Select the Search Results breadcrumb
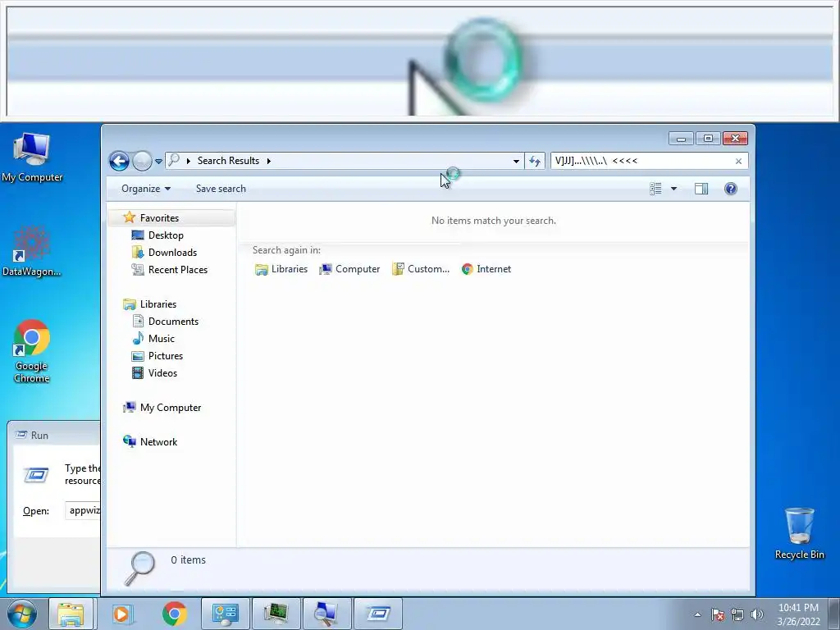Viewport: 840px width, 630px height. [228, 161]
